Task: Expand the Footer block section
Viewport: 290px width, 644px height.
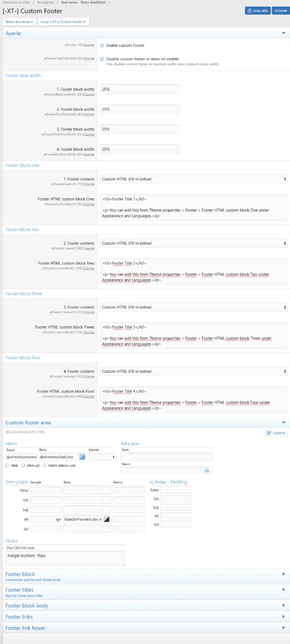Action: 283,574
